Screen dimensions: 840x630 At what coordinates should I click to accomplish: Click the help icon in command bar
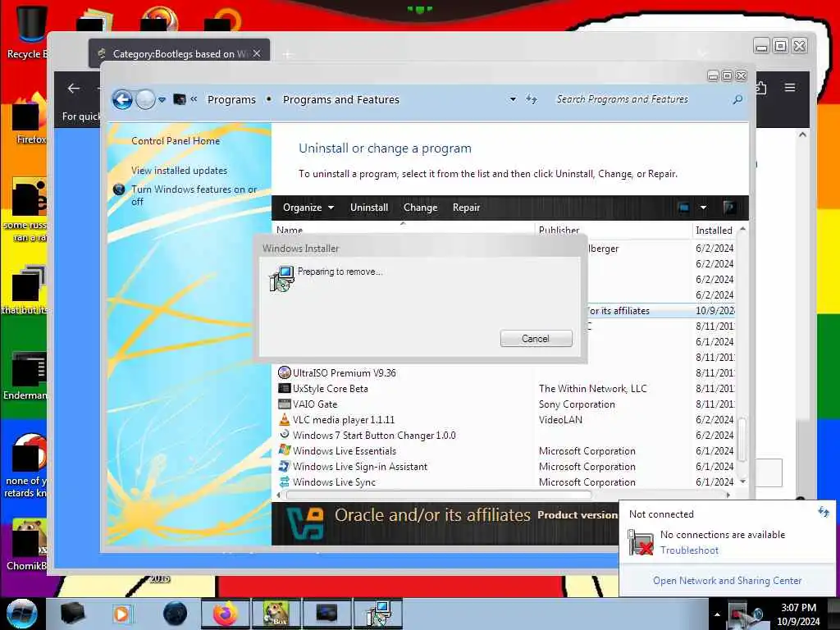pyautogui.click(x=728, y=208)
